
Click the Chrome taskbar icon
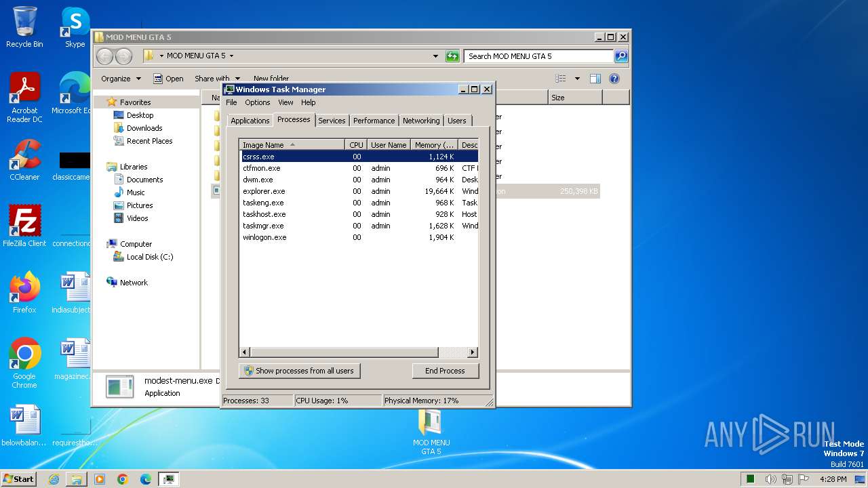[123, 479]
